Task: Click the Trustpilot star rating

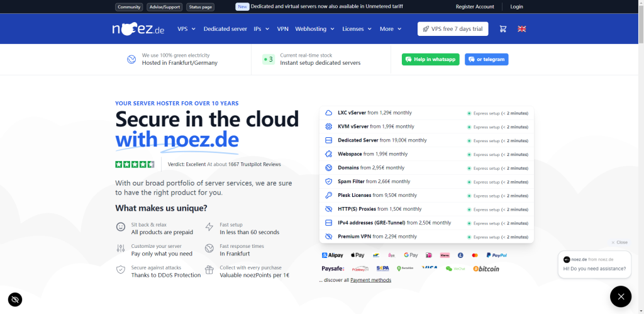Action: 135,164
